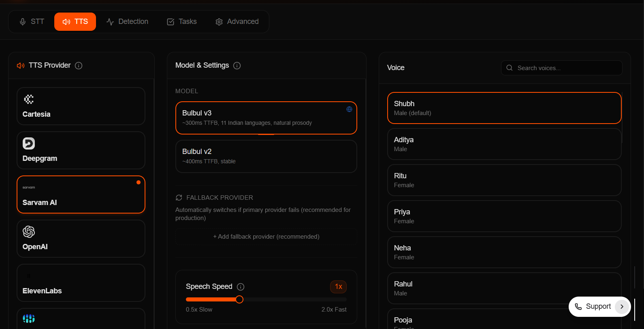The image size is (644, 329).
Task: Pick the Rahul voice
Action: point(504,288)
